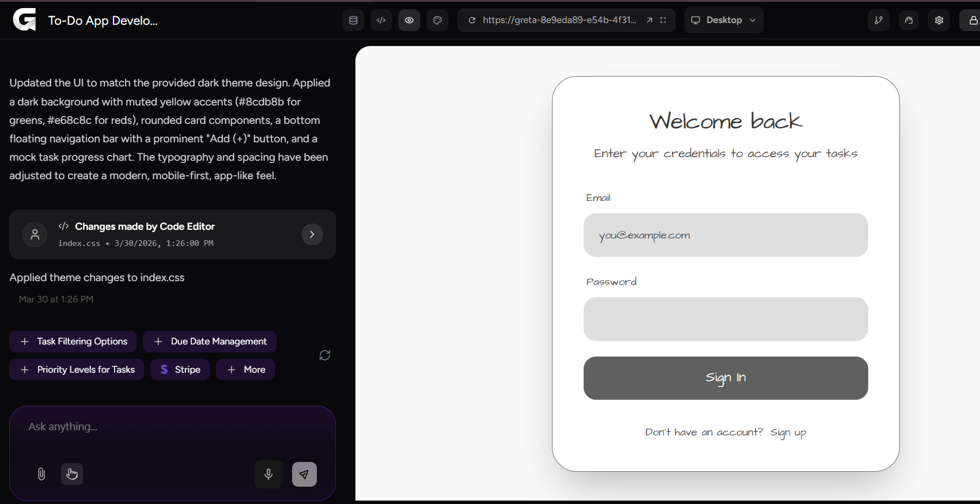Screen dimensions: 980x504
Task: Expand the Changes made by Code Editor card
Action: (x=312, y=234)
